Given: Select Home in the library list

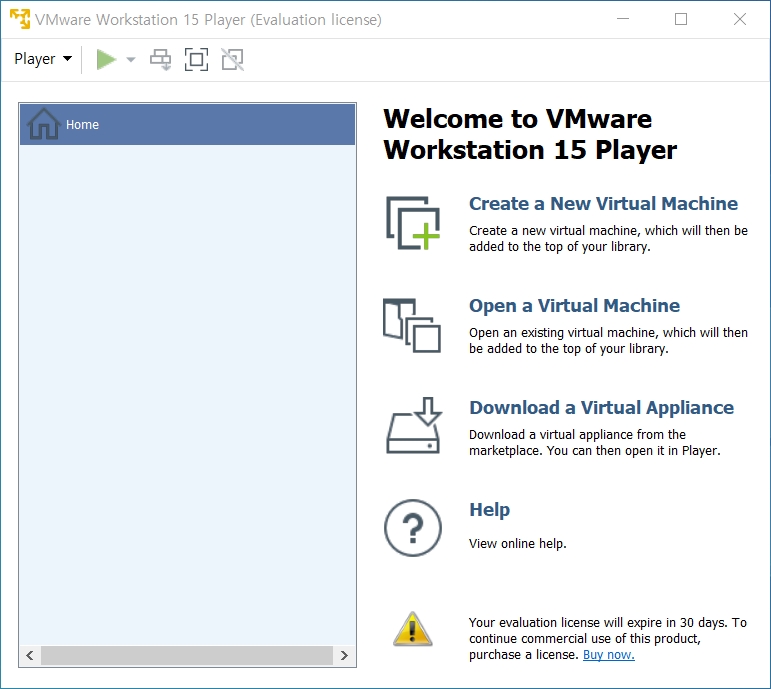Looking at the screenshot, I should click(187, 124).
